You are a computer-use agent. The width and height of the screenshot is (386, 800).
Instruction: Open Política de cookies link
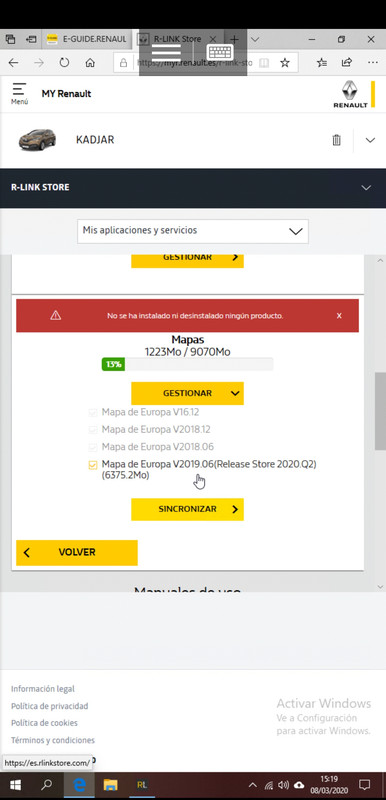44,723
